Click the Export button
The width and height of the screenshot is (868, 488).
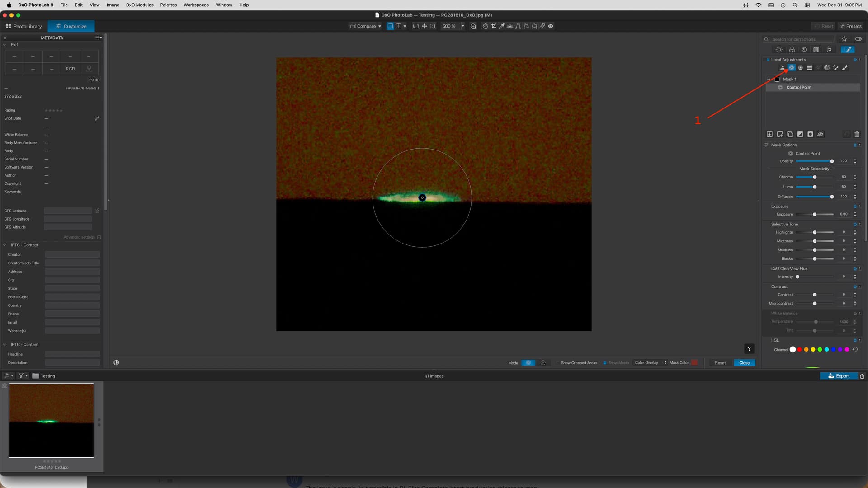point(838,376)
